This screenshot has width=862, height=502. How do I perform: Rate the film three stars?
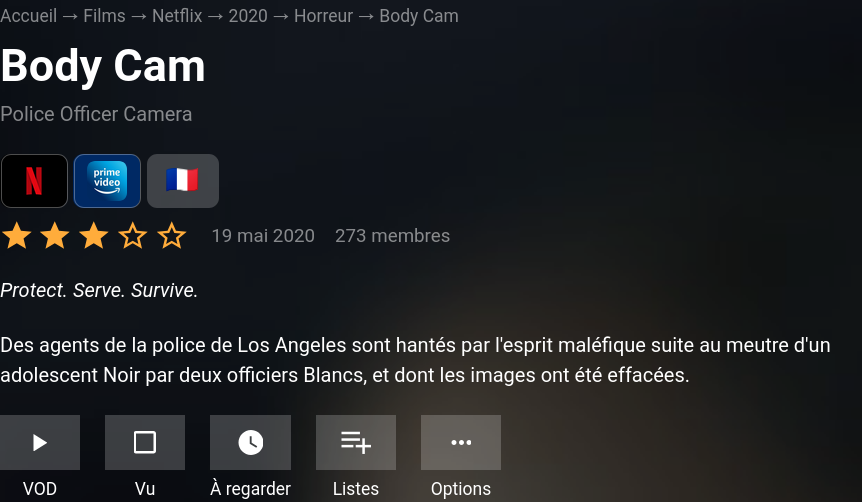tap(94, 236)
